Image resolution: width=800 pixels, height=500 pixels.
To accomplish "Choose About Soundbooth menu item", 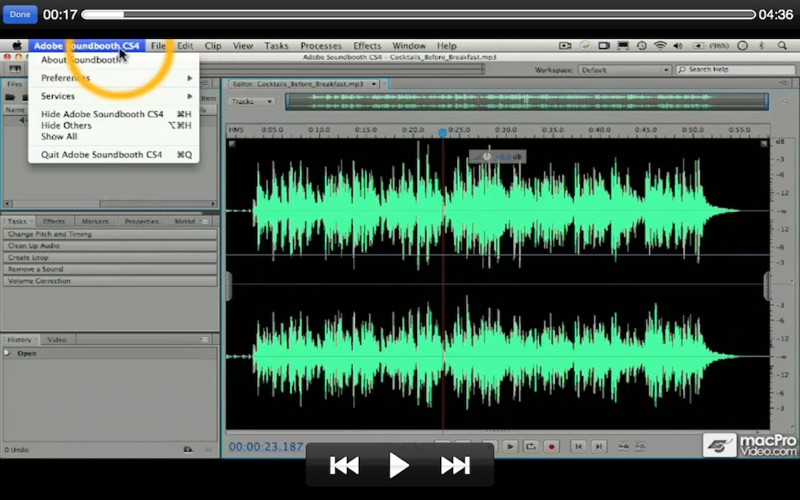I will point(113,60).
